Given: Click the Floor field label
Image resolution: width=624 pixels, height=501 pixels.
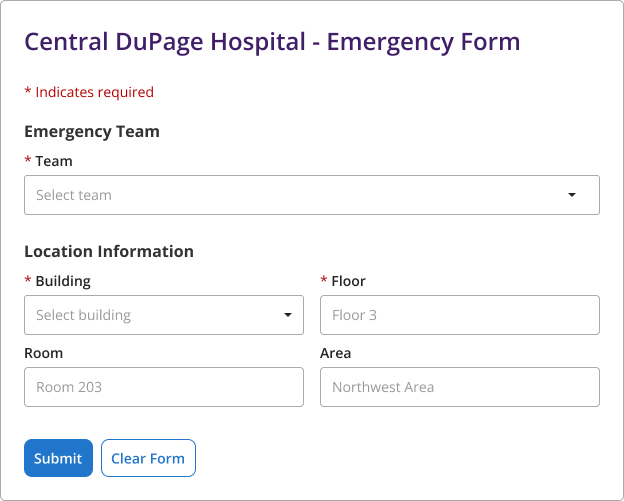Looking at the screenshot, I should pos(348,281).
